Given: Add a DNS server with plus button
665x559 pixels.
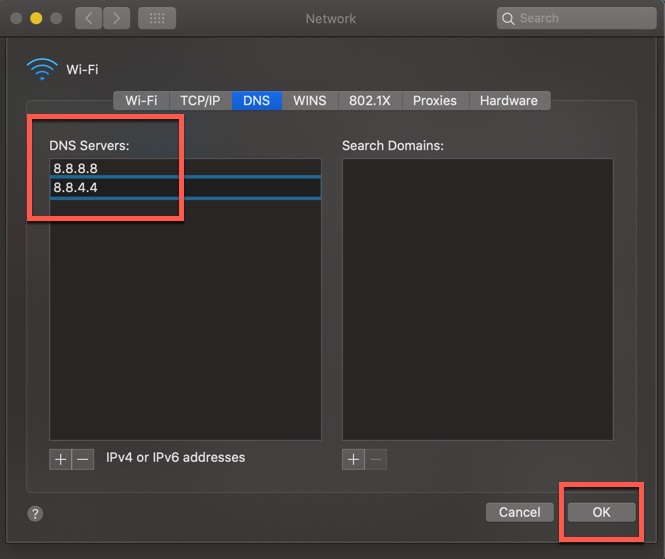Looking at the screenshot, I should (x=61, y=459).
